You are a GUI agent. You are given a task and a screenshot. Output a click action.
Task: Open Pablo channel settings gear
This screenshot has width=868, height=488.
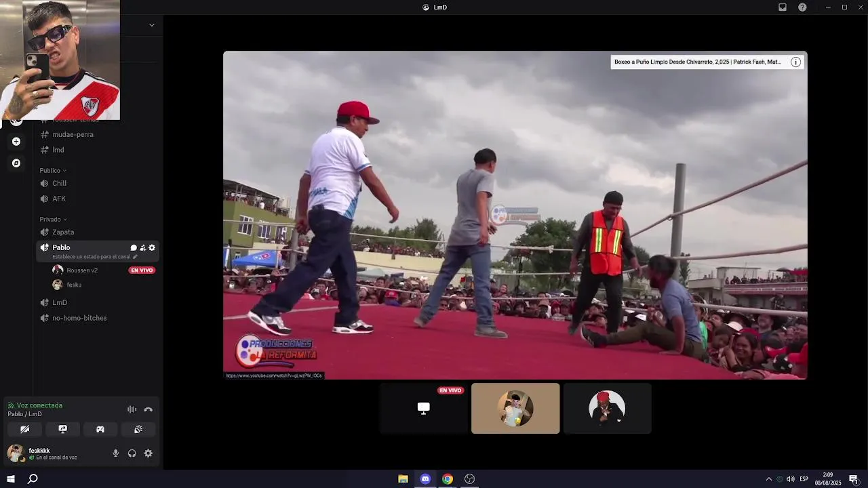(x=152, y=248)
